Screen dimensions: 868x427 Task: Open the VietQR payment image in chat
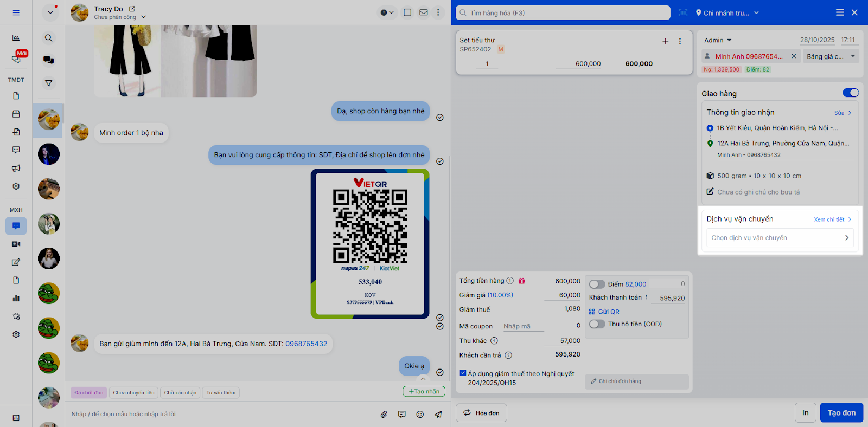point(370,244)
